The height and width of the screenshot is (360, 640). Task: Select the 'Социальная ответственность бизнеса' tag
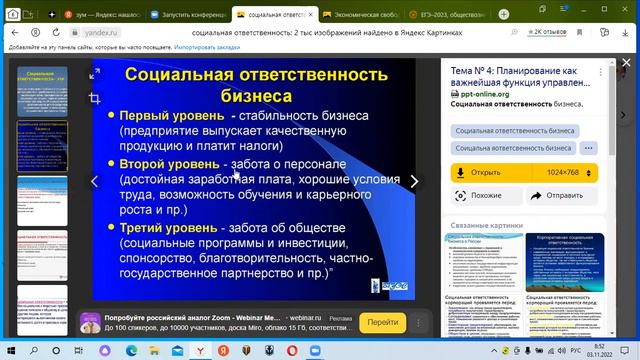pyautogui.click(x=515, y=131)
